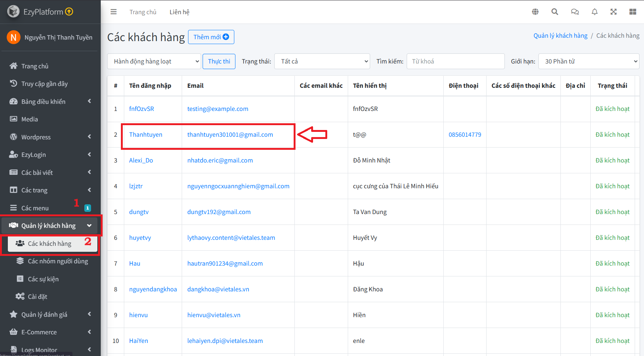The width and height of the screenshot is (644, 356).
Task: Click the Thực thi button
Action: [x=219, y=61]
